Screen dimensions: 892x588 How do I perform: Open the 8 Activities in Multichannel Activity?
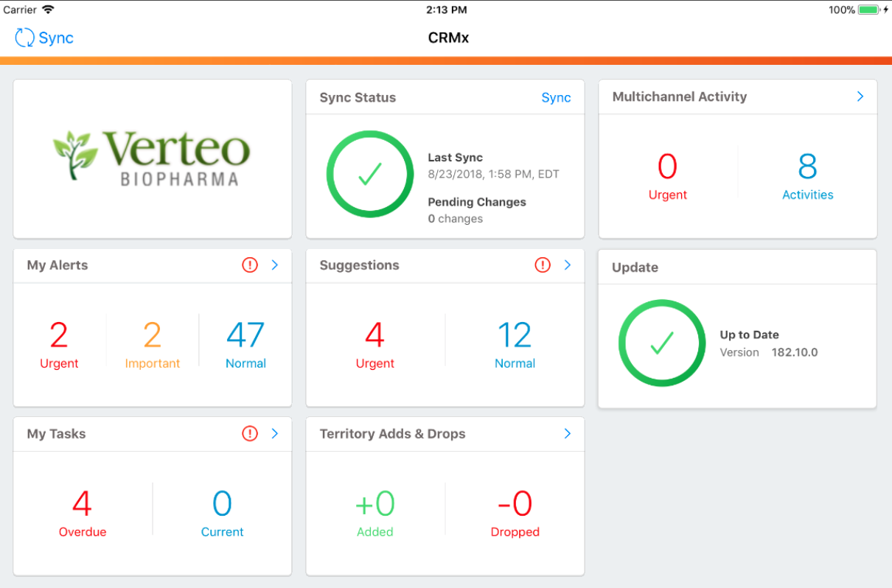click(x=807, y=175)
